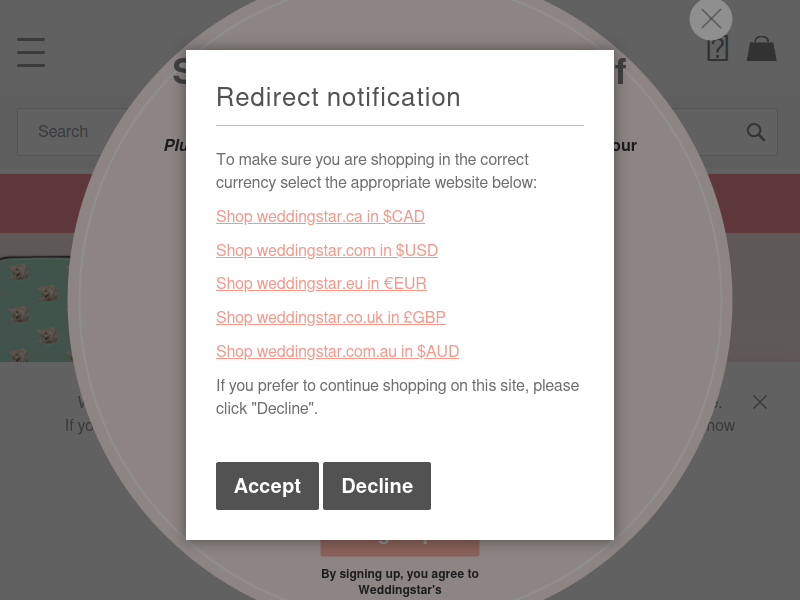Click the search magnifier icon
Viewport: 800px width, 600px height.
point(756,132)
